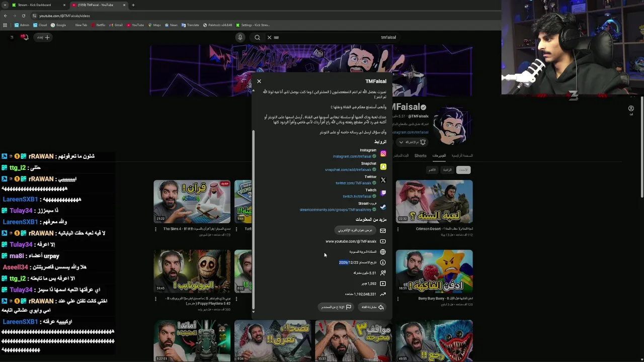Image resolution: width=644 pixels, height=362 pixels.
Task: Open the subscribed bell dropdown on channel
Action: (412, 142)
